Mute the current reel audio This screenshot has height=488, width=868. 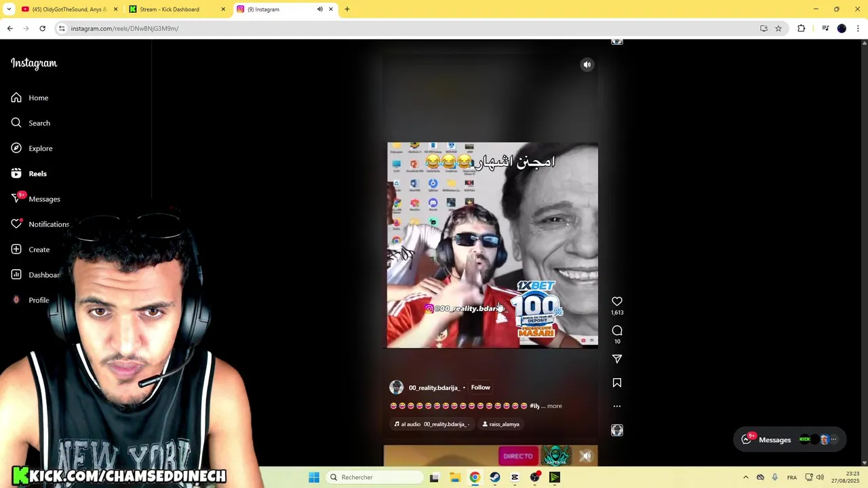(587, 64)
